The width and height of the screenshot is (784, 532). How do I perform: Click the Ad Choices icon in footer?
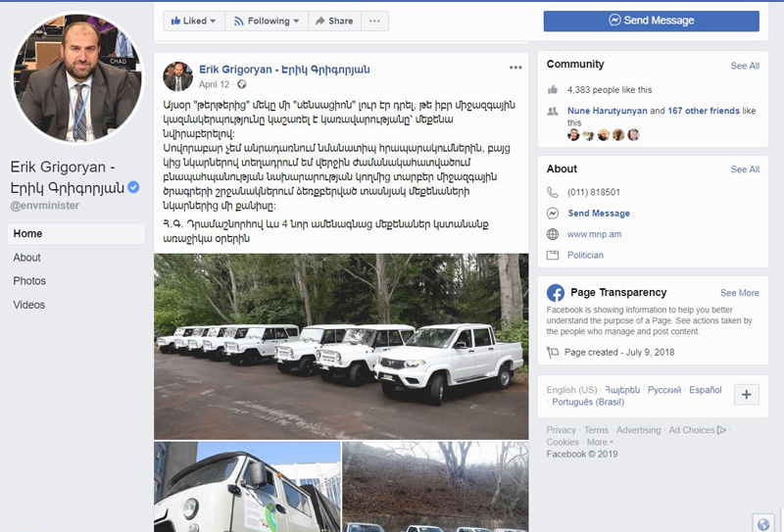[x=721, y=430]
